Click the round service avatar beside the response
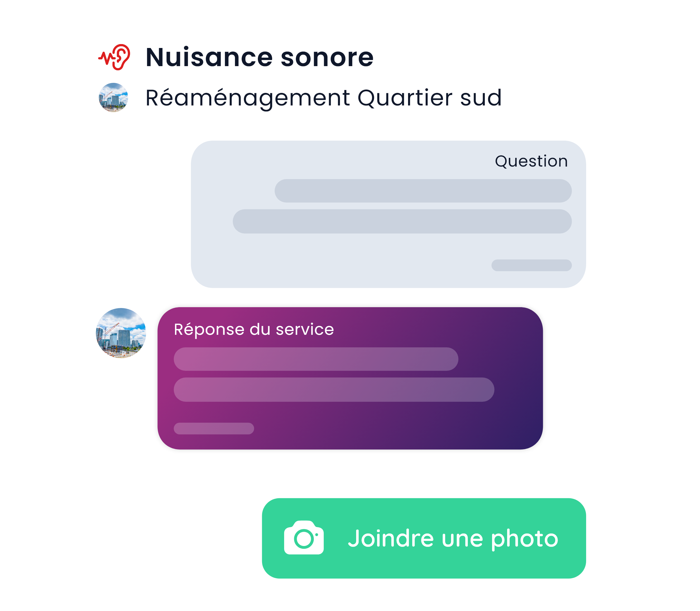The width and height of the screenshot is (700, 611). pos(121,333)
